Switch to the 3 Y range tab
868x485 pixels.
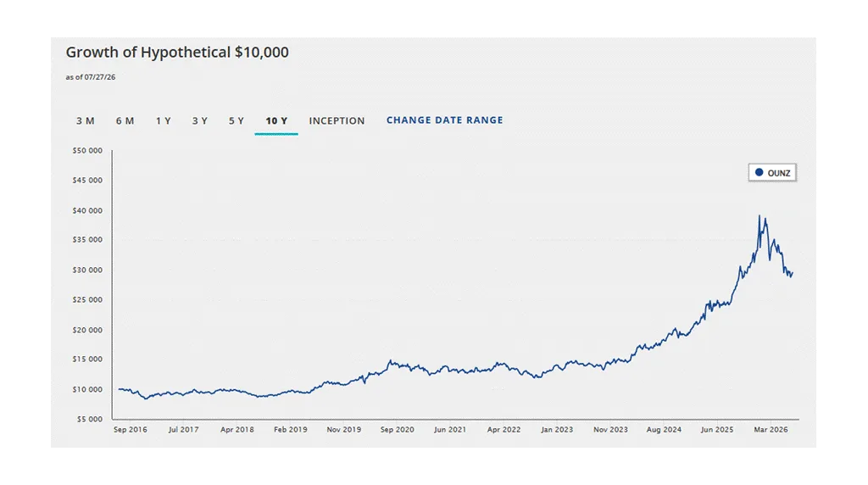click(200, 120)
